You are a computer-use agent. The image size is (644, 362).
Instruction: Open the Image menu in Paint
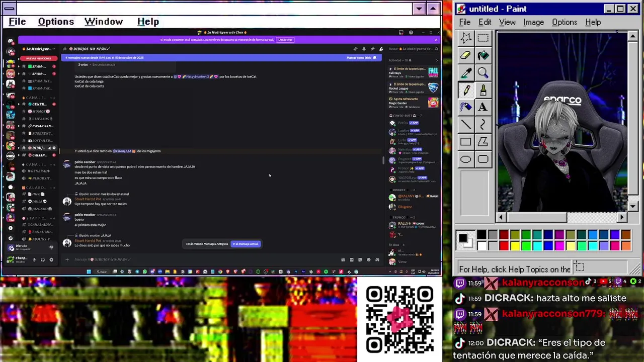tap(533, 22)
